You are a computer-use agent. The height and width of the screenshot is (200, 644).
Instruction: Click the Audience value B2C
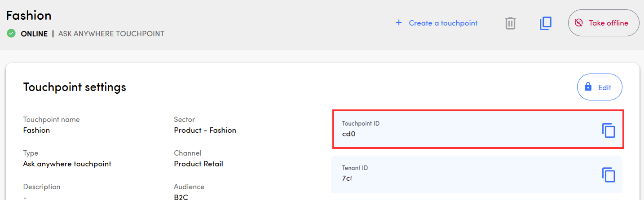click(x=181, y=196)
